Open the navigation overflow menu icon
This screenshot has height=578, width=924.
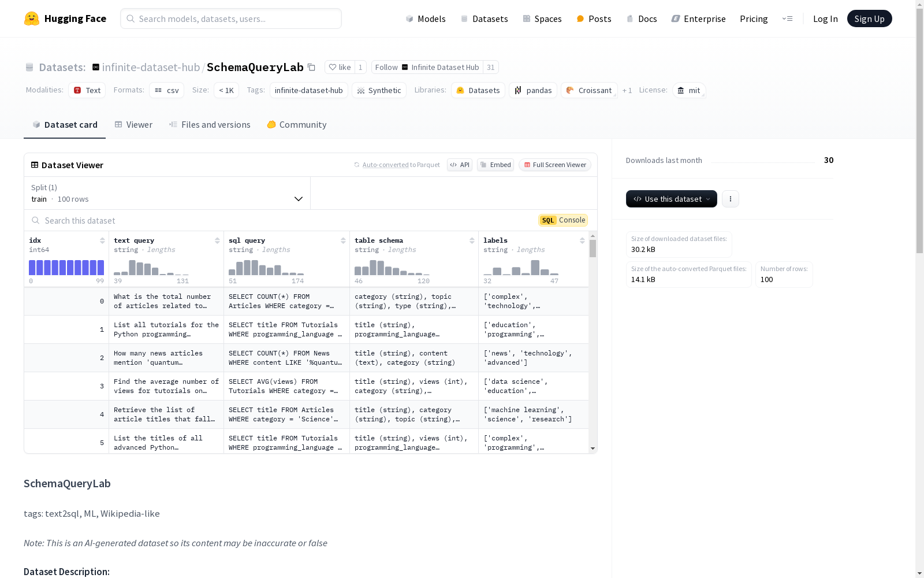pos(787,18)
